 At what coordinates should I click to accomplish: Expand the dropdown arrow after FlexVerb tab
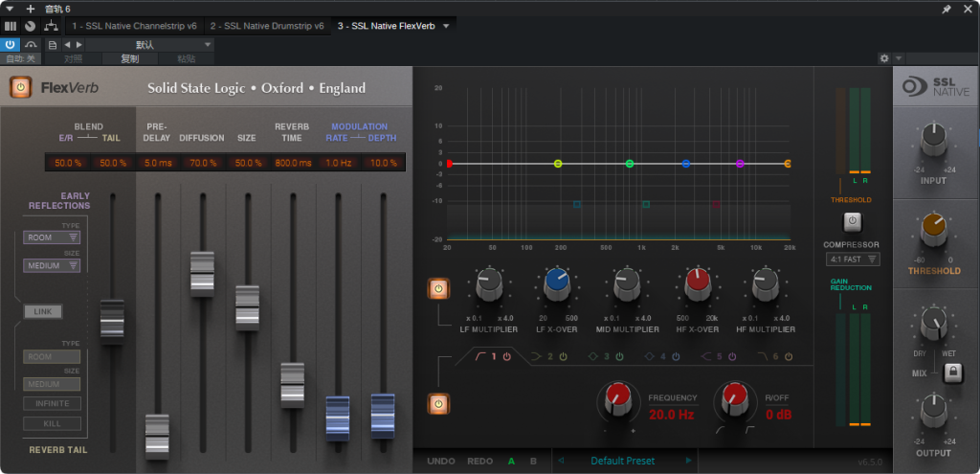[446, 26]
